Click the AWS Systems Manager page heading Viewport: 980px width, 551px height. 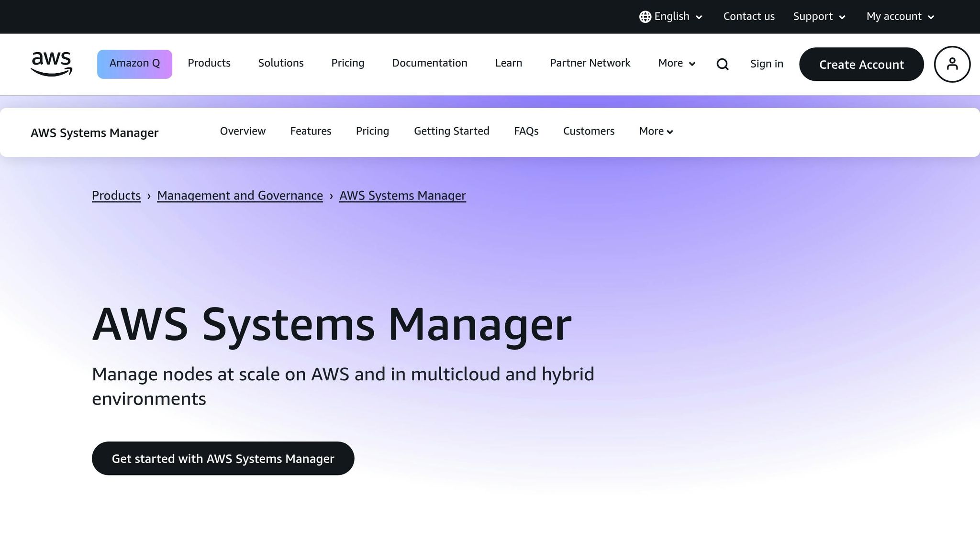[x=332, y=325]
